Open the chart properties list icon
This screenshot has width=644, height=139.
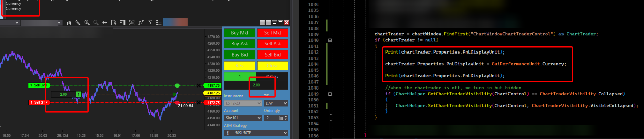(159, 23)
